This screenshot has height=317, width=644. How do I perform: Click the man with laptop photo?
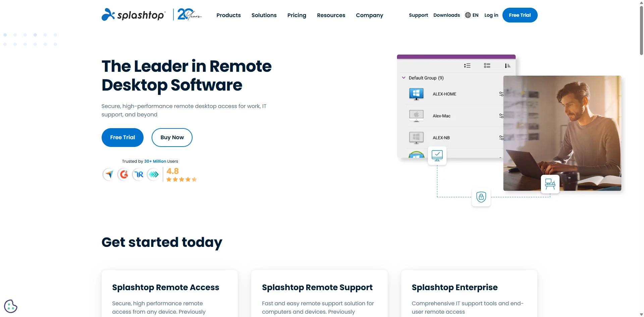pyautogui.click(x=562, y=133)
